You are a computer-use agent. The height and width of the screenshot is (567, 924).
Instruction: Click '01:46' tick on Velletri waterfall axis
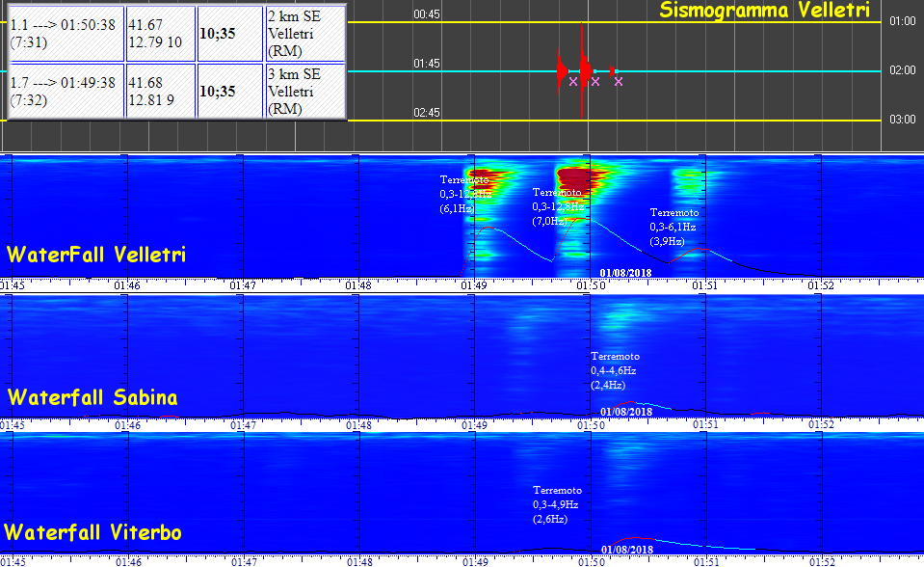(x=127, y=285)
